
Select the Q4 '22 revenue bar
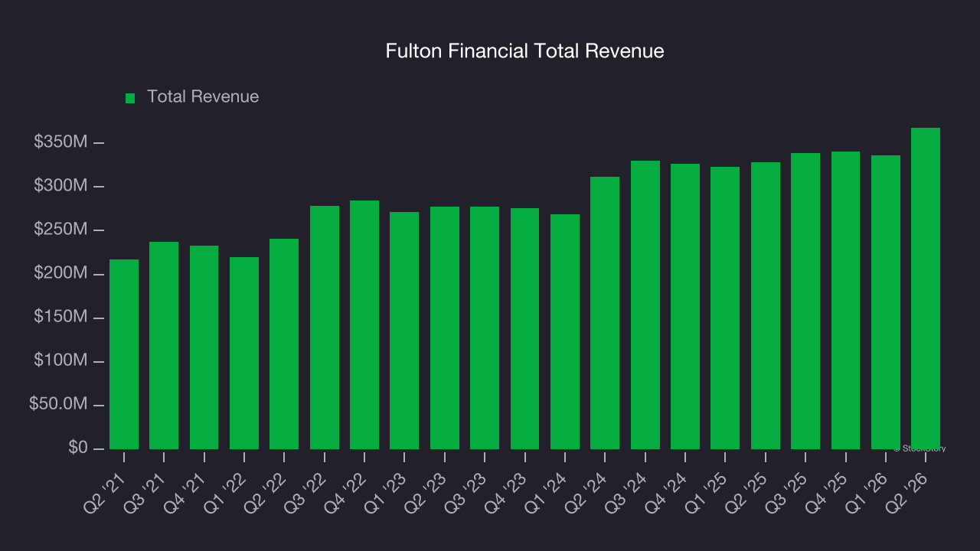click(x=364, y=324)
